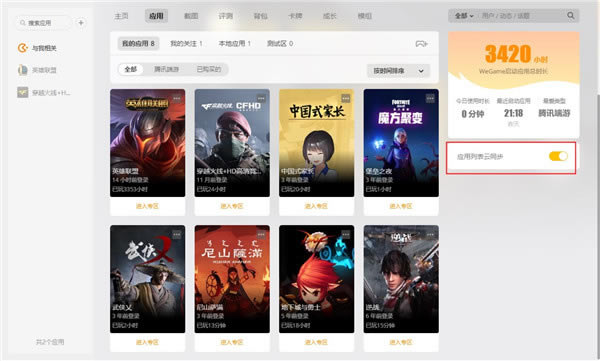Click the 英雄联盟 sidebar app icon
This screenshot has width=600, height=361.
[x=23, y=70]
